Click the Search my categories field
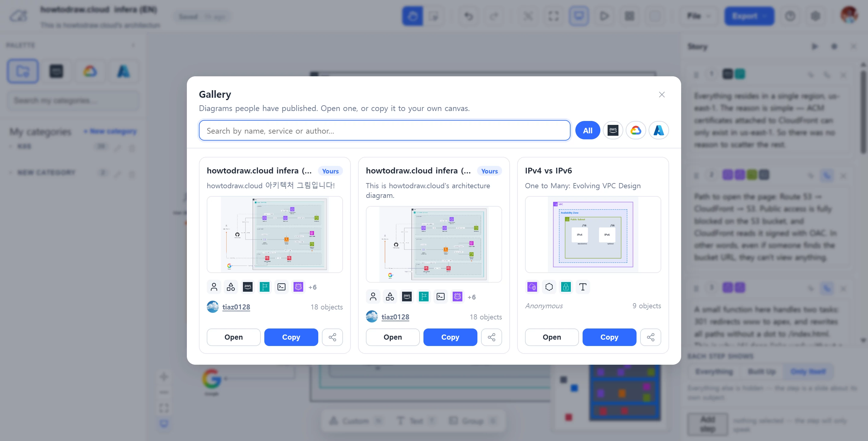 (x=73, y=100)
